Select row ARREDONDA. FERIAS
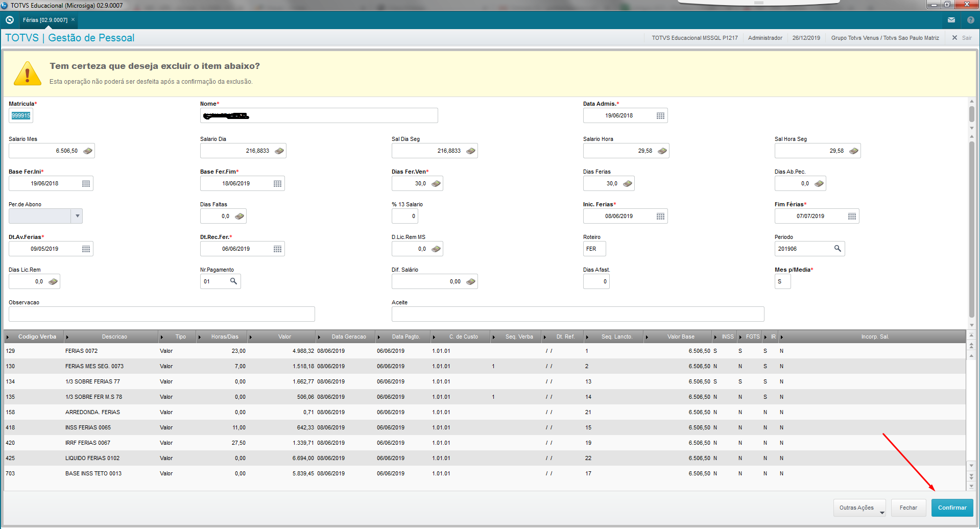Viewport: 980px width, 529px height. (x=485, y=413)
